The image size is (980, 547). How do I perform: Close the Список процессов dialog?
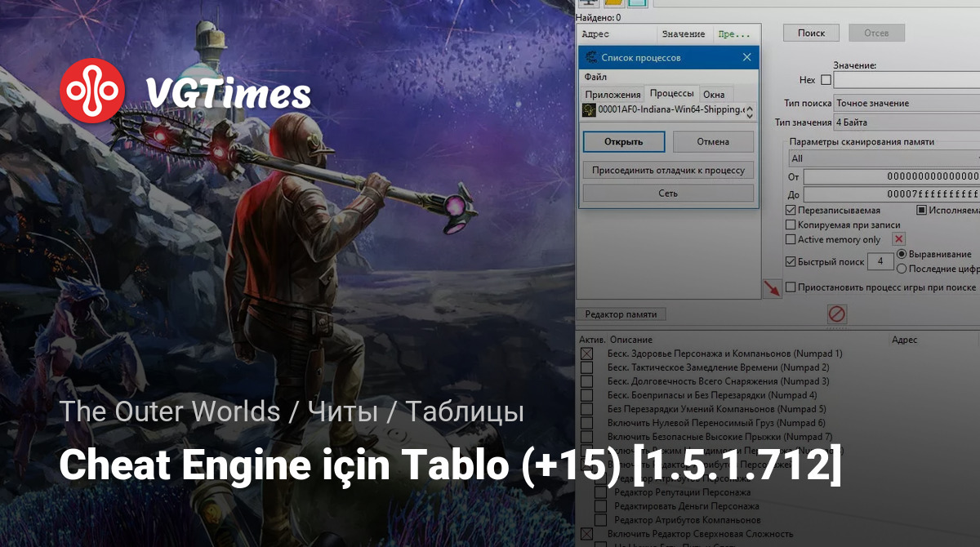pos(746,57)
